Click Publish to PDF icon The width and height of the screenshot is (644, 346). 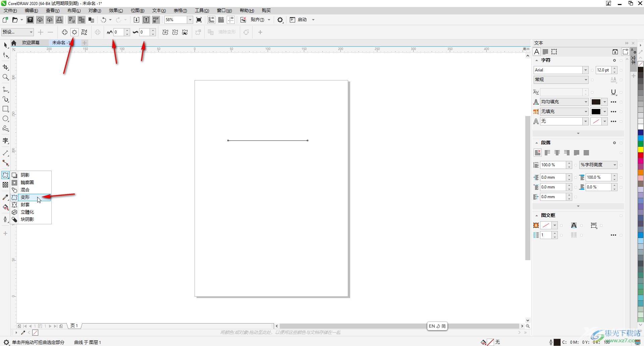pyautogui.click(x=156, y=20)
